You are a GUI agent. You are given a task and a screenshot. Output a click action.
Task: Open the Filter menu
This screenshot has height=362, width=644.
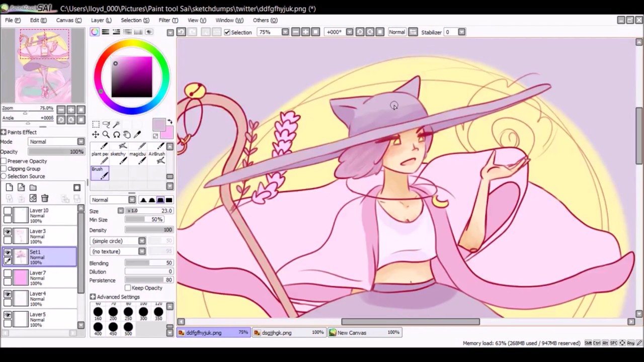168,20
